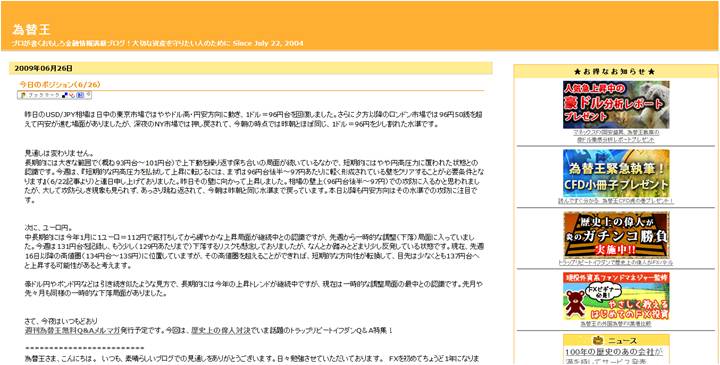The width and height of the screenshot is (720, 365).
Task: Click the caption link under the 豪ドル banner
Action: pyautogui.click(x=616, y=136)
